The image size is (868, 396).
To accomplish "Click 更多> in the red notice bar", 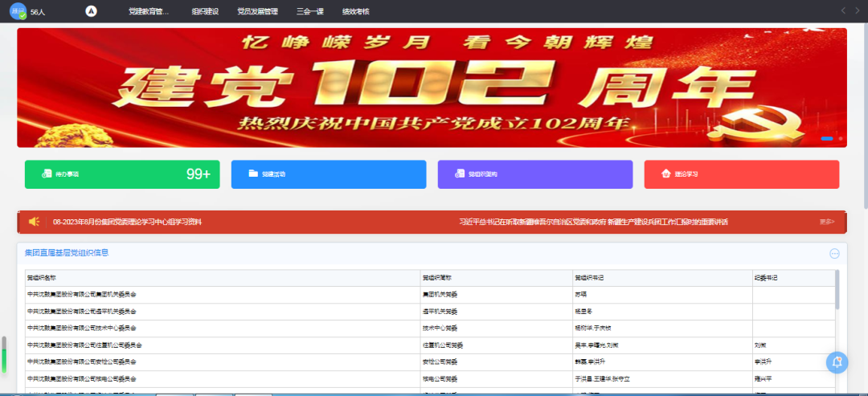I will click(x=827, y=222).
